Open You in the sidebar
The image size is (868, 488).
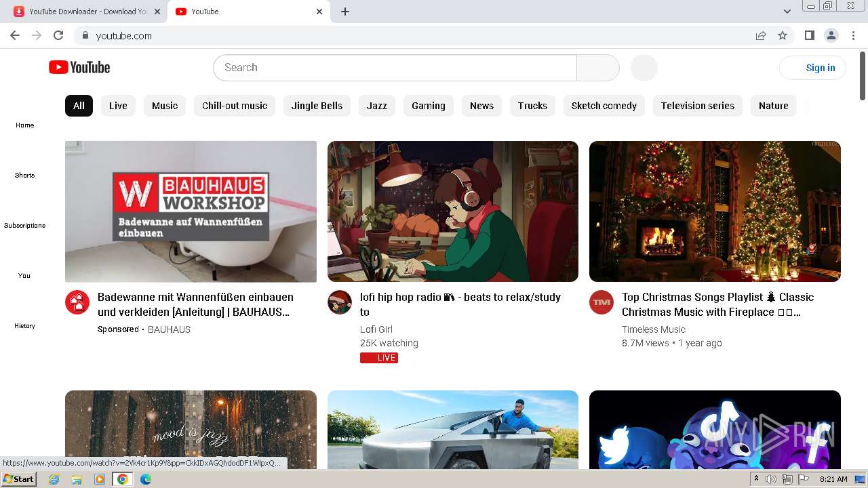coord(24,275)
